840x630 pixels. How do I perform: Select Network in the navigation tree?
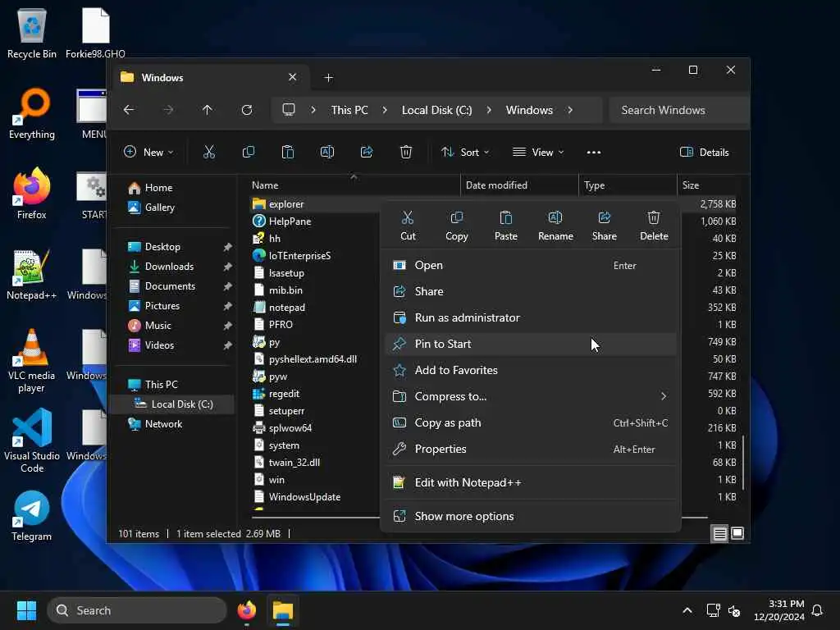point(163,424)
